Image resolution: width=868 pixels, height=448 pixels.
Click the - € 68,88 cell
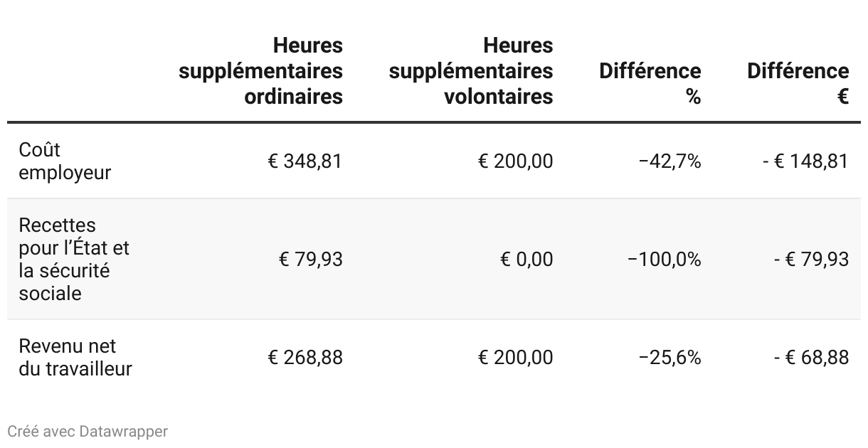[x=811, y=357]
